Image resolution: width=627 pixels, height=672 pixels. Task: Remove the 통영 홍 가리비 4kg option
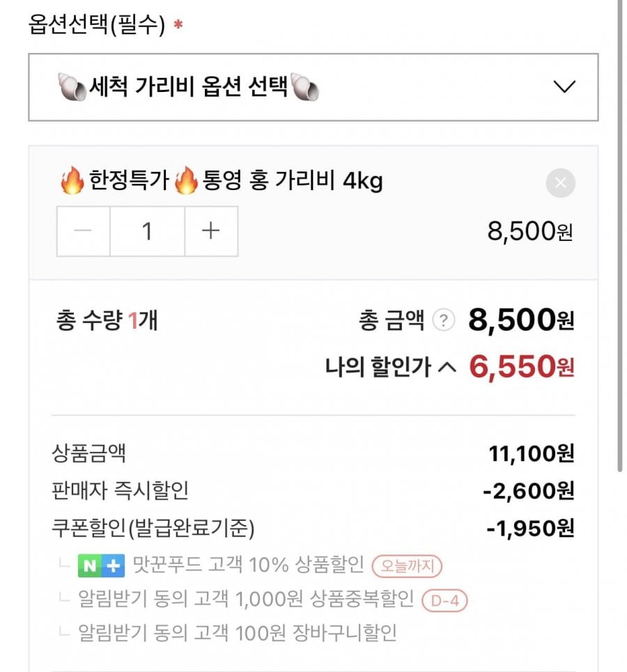561,184
